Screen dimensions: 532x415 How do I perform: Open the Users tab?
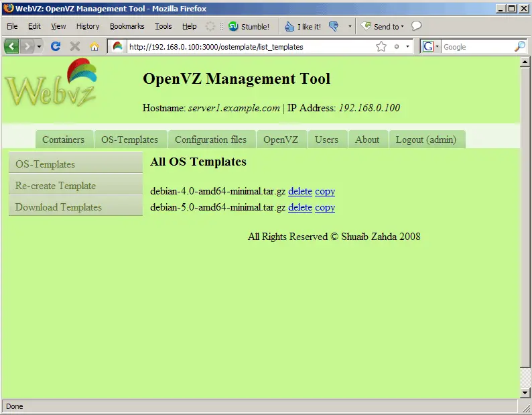pyautogui.click(x=327, y=139)
